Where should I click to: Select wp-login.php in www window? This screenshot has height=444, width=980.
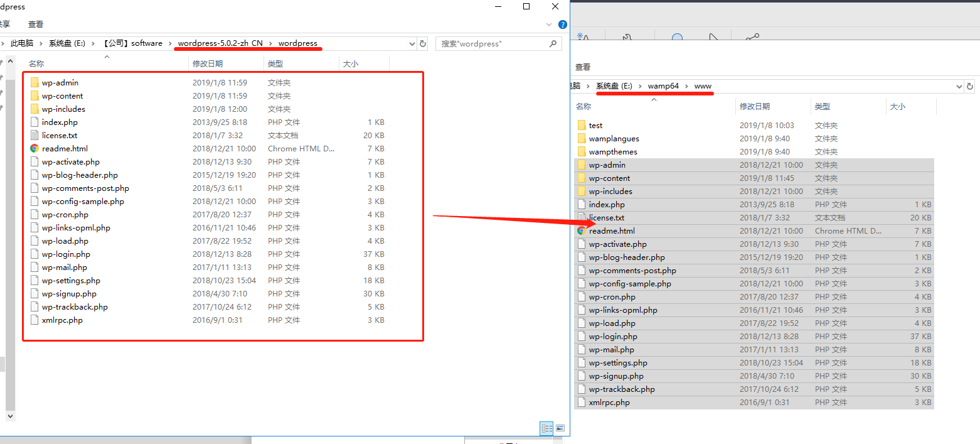point(613,336)
